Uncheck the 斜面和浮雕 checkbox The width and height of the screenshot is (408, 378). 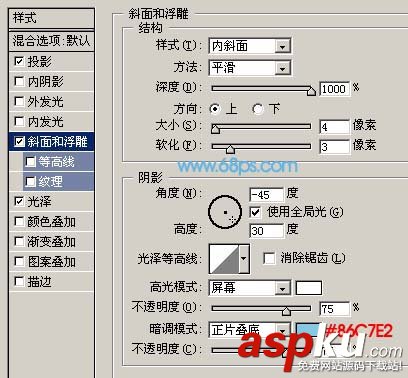tap(19, 141)
